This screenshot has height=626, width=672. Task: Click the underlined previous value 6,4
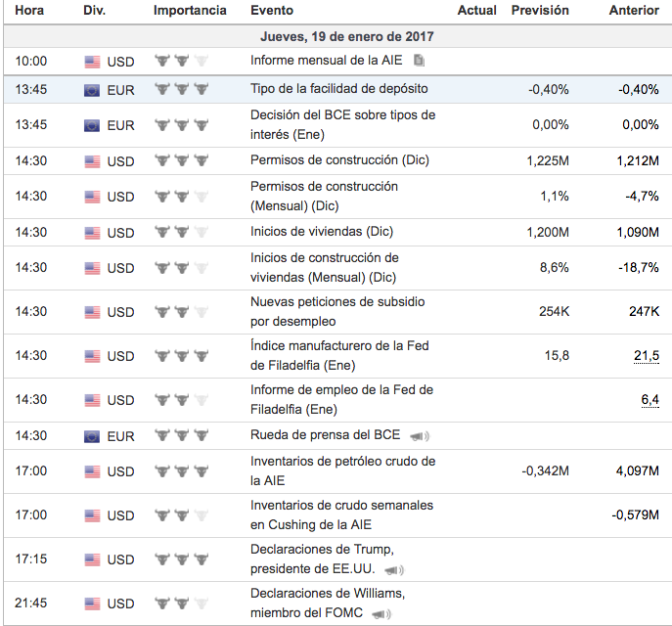point(650,399)
